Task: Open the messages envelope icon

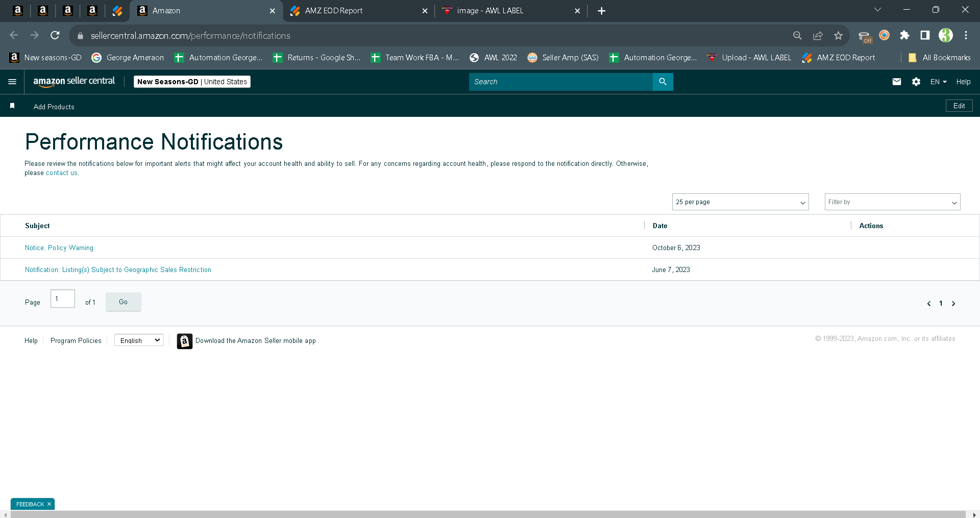Action: (x=897, y=82)
